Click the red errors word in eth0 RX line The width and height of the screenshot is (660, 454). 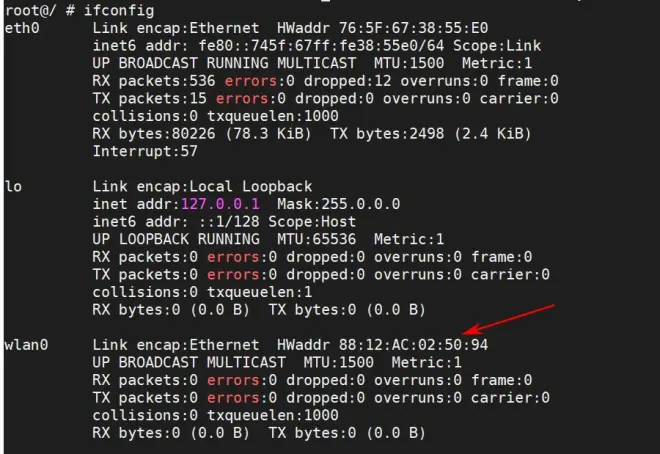point(250,81)
